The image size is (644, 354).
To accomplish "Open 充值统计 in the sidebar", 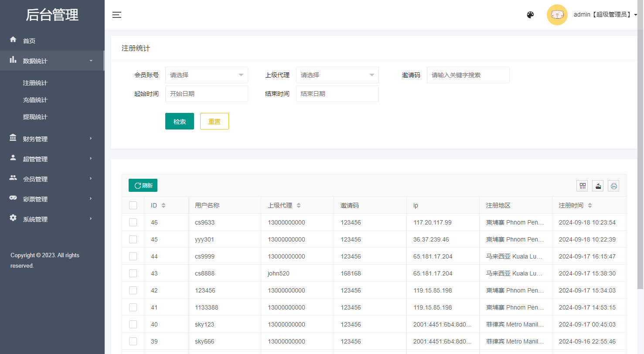I will [x=35, y=100].
